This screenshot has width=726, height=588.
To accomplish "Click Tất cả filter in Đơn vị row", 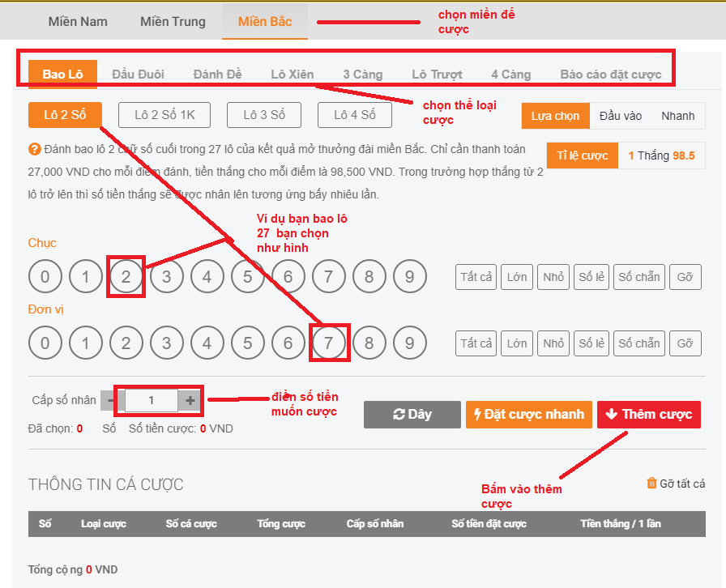I will 476,343.
